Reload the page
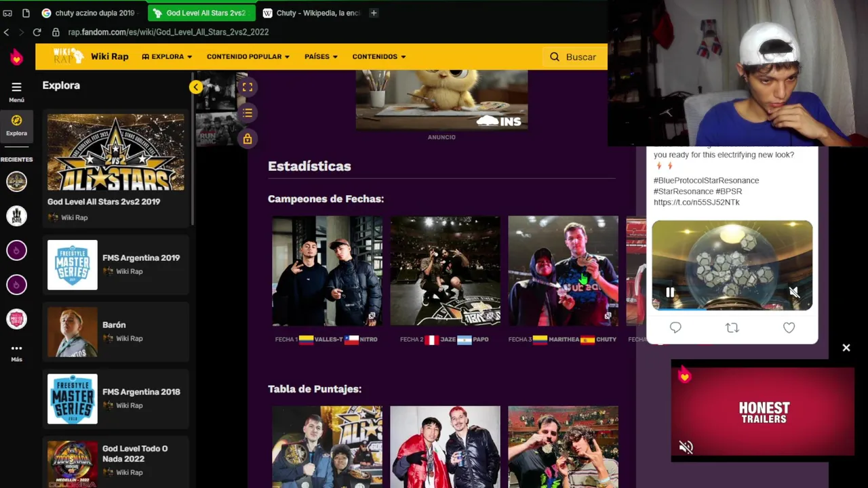This screenshot has height=488, width=868. coord(37,32)
